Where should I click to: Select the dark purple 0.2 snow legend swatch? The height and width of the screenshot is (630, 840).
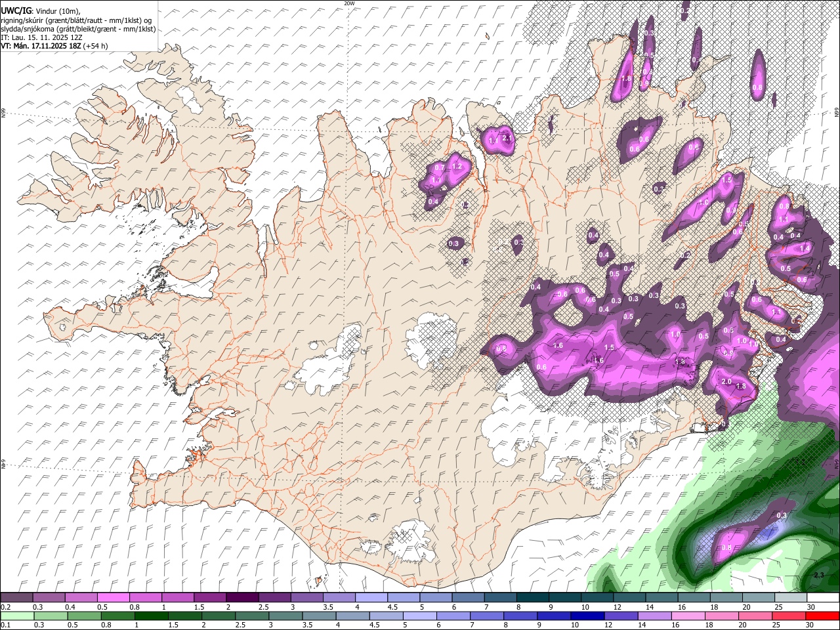pos(16,597)
